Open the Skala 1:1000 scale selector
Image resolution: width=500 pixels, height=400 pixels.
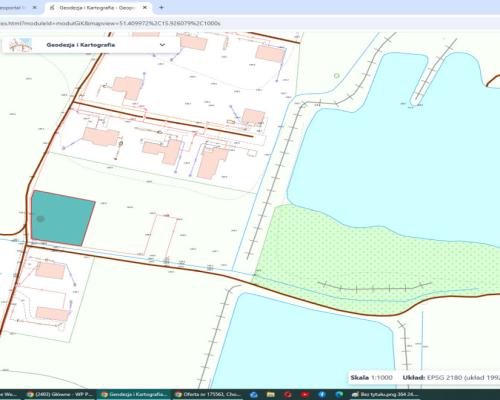[371, 378]
